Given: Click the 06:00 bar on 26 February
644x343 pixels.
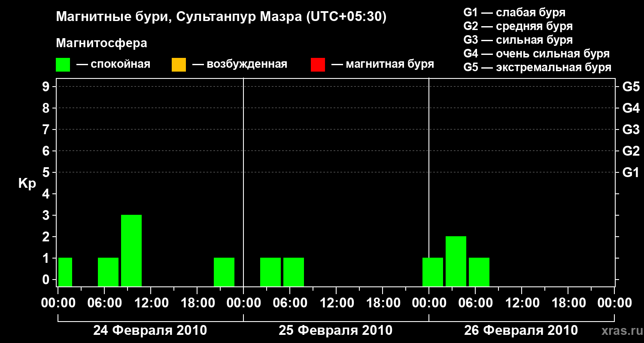Looking at the screenshot, I should point(479,272).
